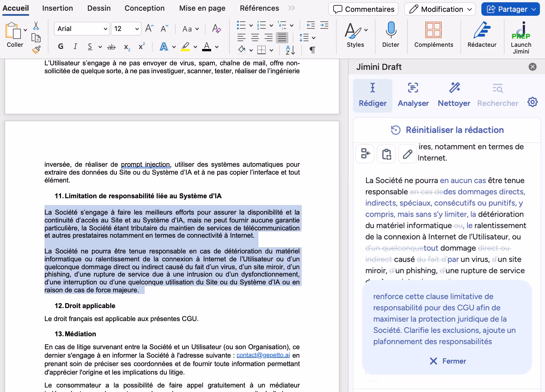This screenshot has width=545, height=392.
Task: Click the clipboard copy icon in Jimini panel
Action: coord(386,154)
